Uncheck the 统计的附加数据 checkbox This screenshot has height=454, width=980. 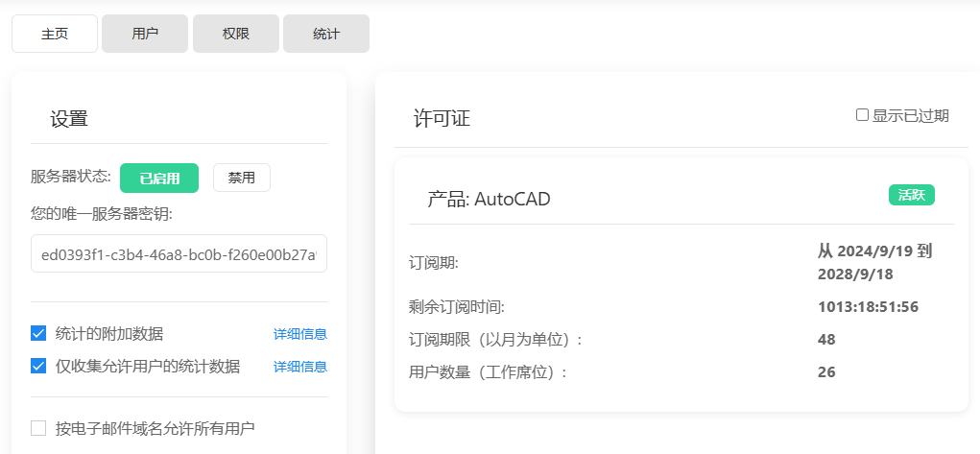[38, 334]
